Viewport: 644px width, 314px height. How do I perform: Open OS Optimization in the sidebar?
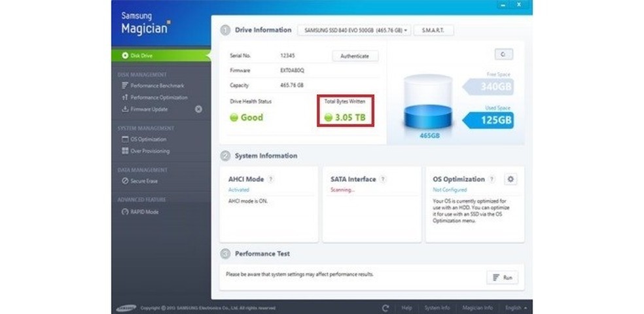[x=144, y=139]
